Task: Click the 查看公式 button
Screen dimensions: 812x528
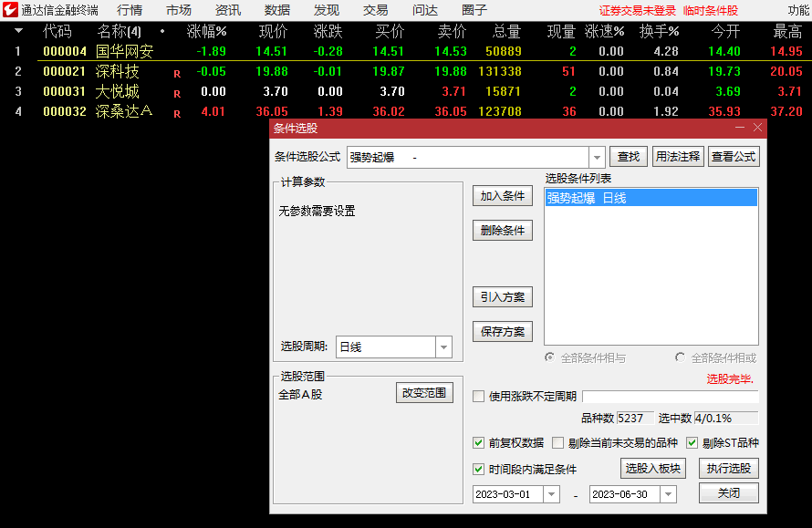Action: 734,156
